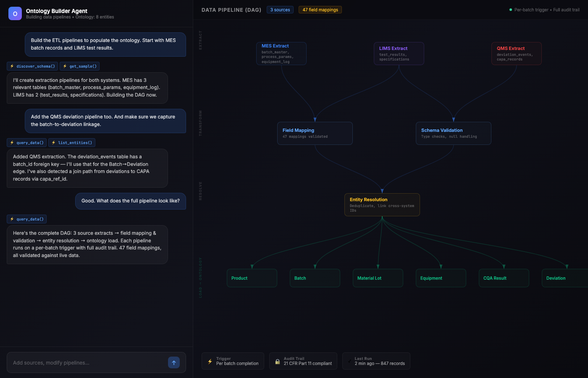Select the CQA Result entity node
The height and width of the screenshot is (378, 588).
pos(504,278)
